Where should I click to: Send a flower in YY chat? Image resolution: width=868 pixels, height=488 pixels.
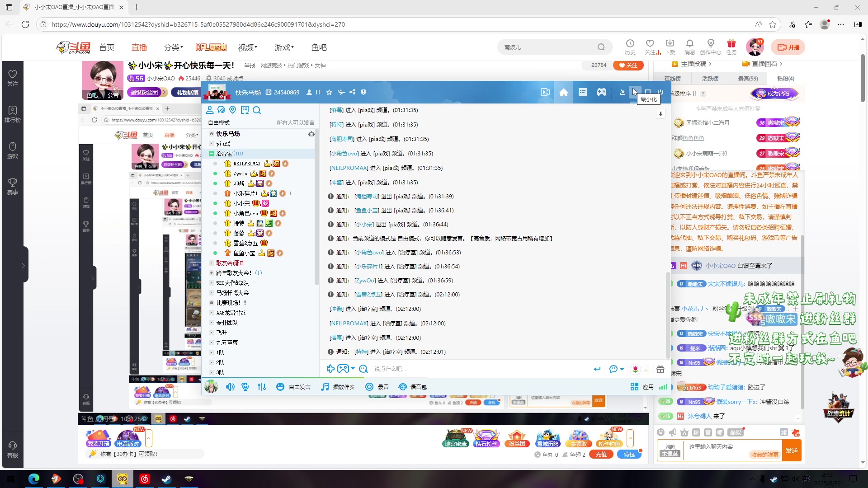[x=635, y=369]
